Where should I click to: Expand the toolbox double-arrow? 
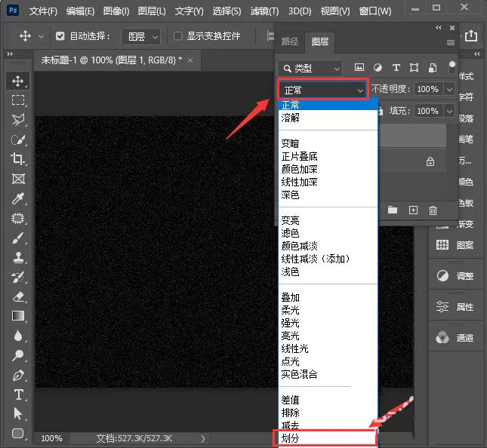pyautogui.click(x=10, y=54)
